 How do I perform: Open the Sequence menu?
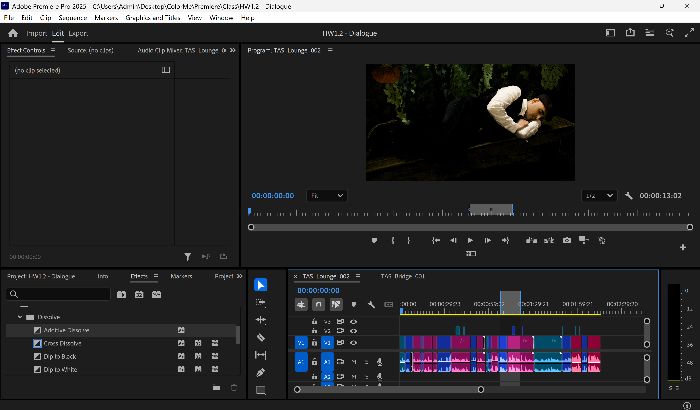tap(72, 17)
